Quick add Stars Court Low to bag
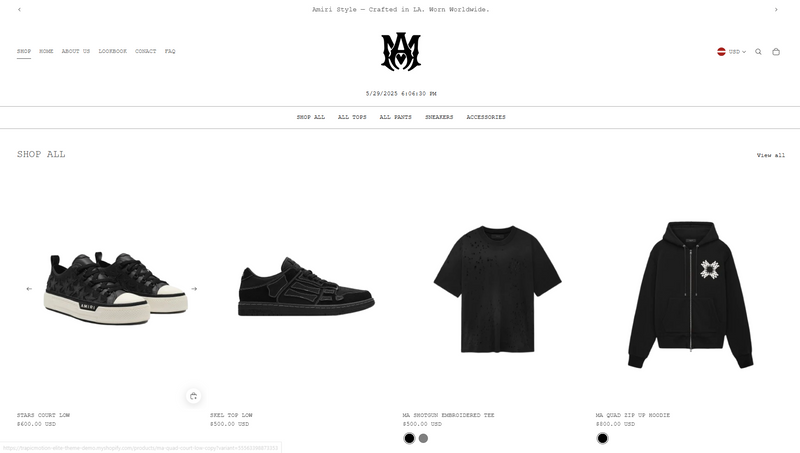 [193, 396]
